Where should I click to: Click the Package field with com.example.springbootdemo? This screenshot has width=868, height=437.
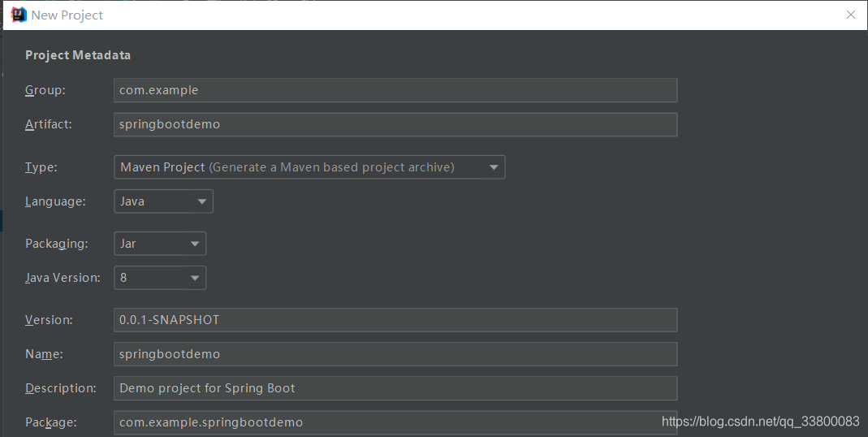point(395,422)
